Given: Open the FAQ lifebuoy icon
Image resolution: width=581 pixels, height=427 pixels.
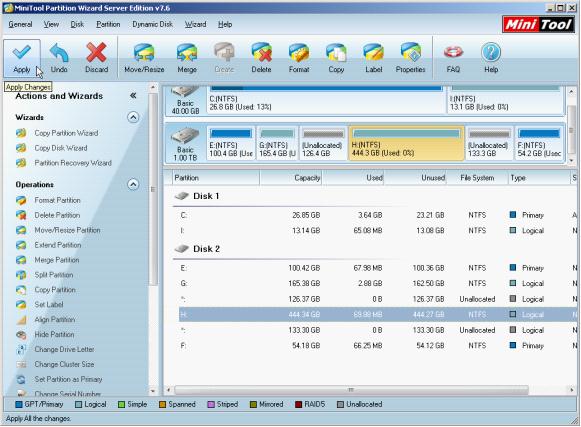Looking at the screenshot, I should [453, 58].
